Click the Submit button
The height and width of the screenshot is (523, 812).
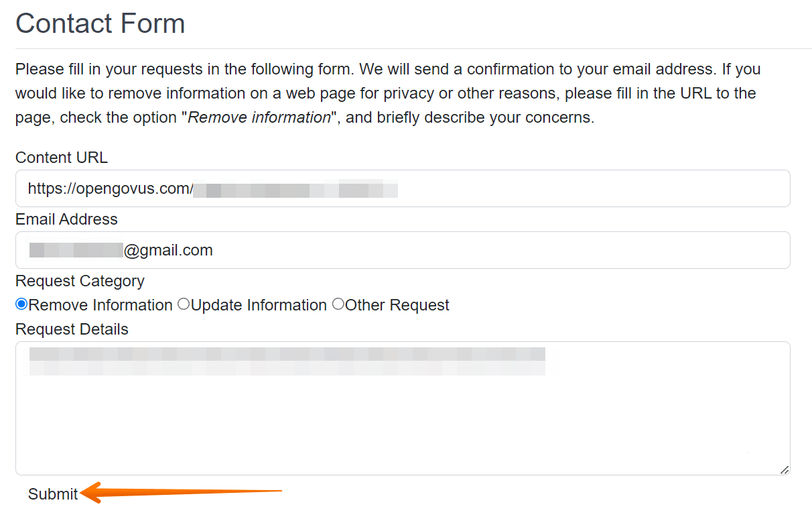[x=52, y=494]
